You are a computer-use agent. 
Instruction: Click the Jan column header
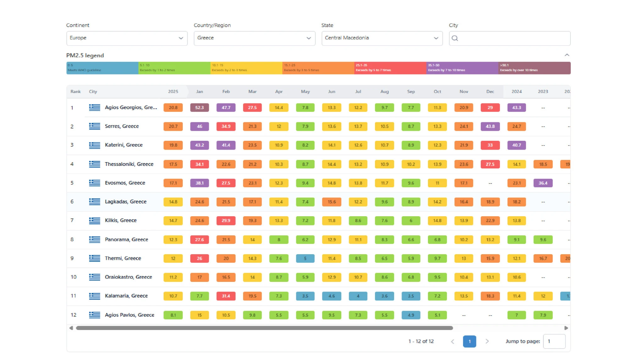199,91
